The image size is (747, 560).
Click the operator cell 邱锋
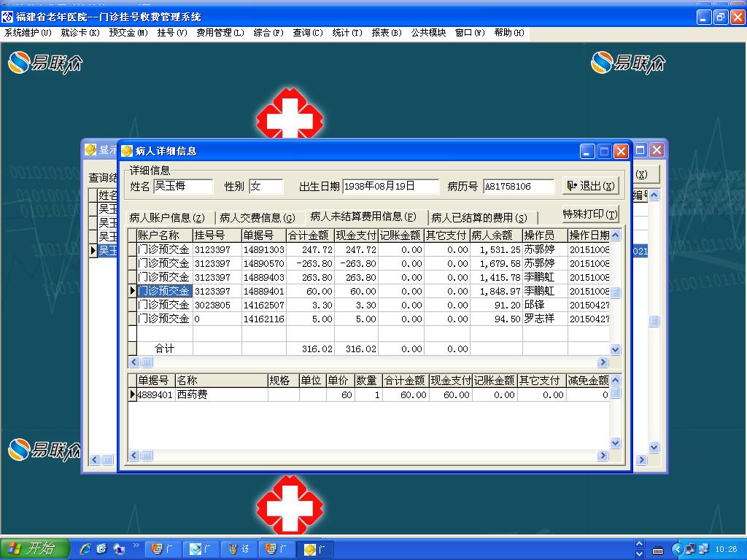click(544, 305)
